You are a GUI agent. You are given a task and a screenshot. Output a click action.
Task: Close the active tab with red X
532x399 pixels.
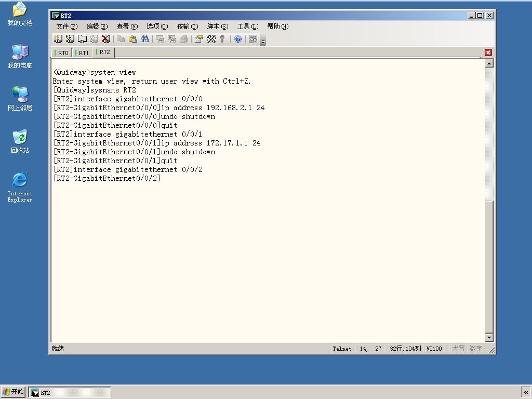coord(488,52)
